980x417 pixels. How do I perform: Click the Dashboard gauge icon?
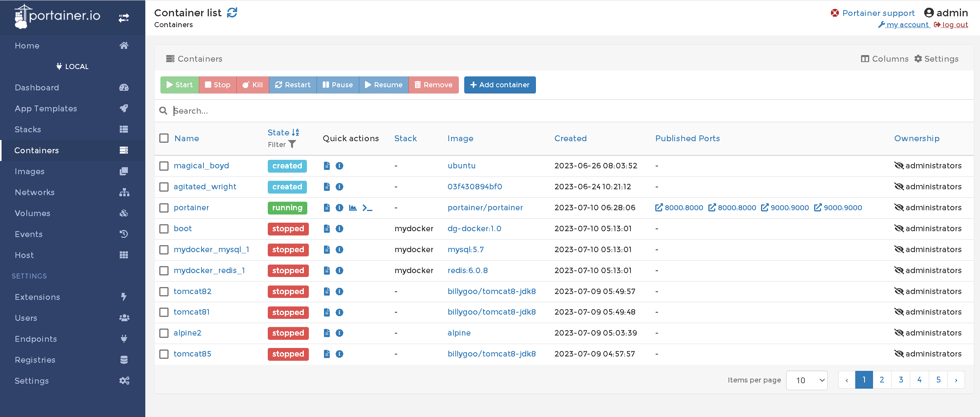[124, 87]
